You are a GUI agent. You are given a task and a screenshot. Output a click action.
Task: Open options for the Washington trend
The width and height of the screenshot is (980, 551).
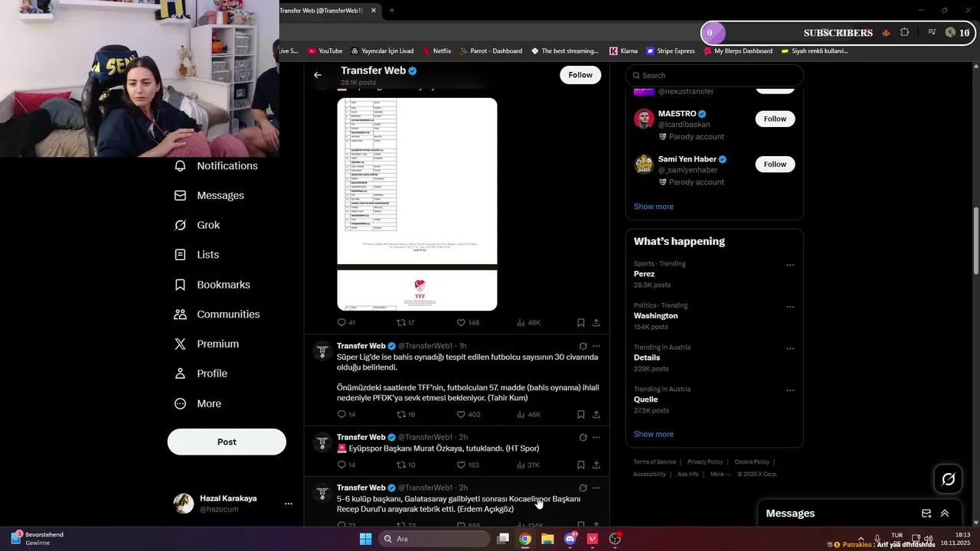tap(790, 307)
